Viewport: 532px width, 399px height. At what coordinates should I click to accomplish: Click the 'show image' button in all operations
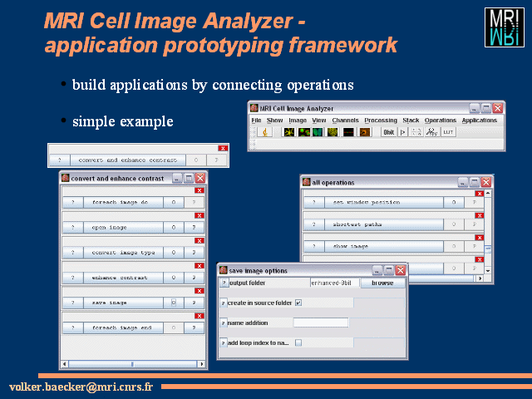pos(384,246)
